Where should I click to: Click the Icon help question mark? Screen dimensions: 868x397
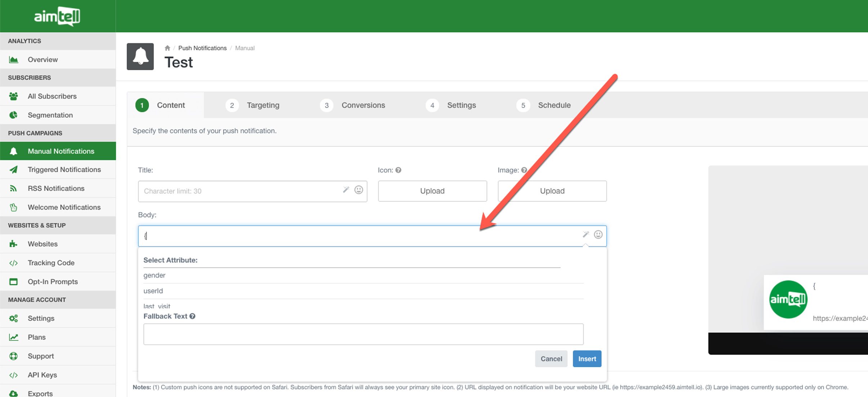pyautogui.click(x=398, y=170)
